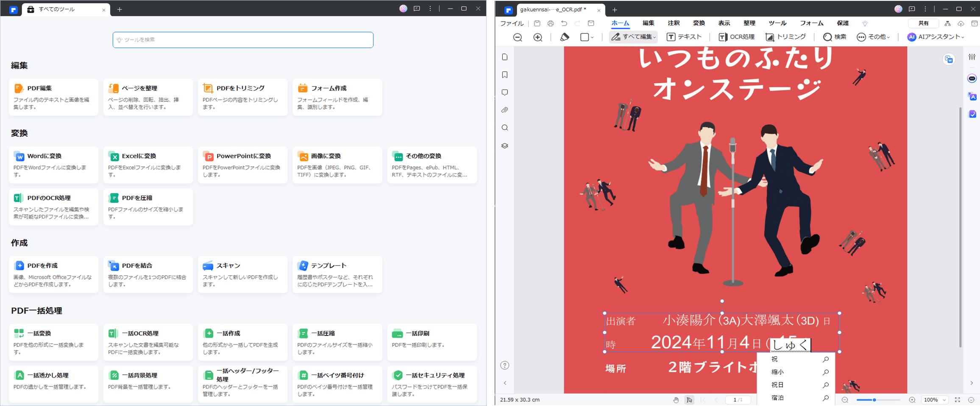Open the attachments paperclip panel

pyautogui.click(x=505, y=110)
